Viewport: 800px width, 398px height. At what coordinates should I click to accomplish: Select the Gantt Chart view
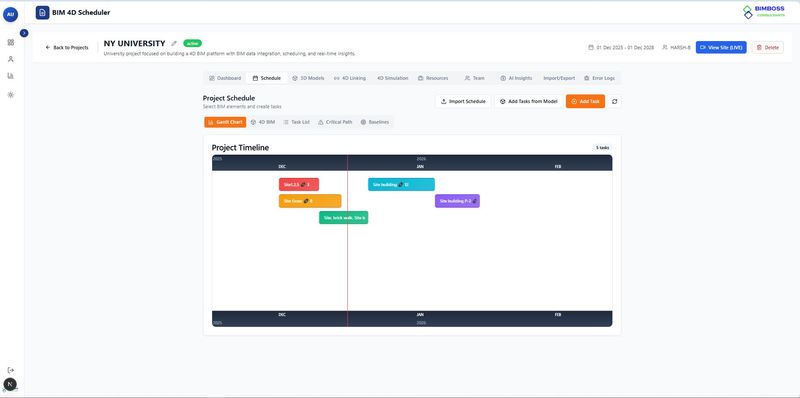click(x=225, y=122)
